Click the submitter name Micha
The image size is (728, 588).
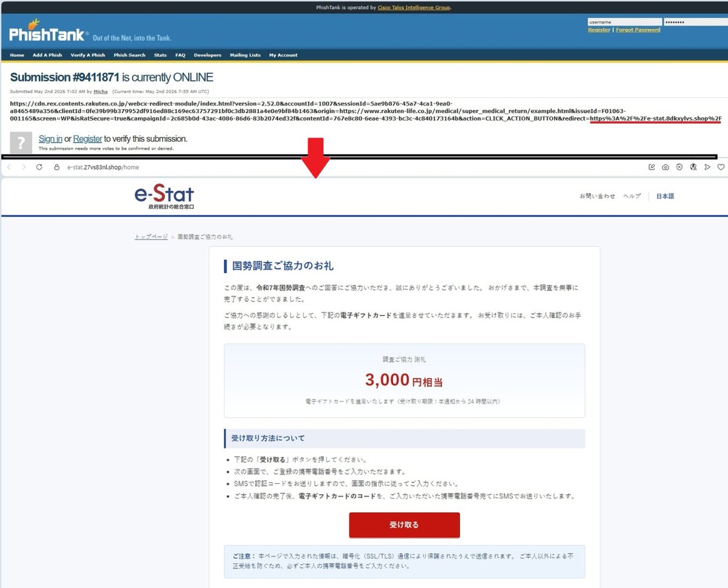point(101,92)
